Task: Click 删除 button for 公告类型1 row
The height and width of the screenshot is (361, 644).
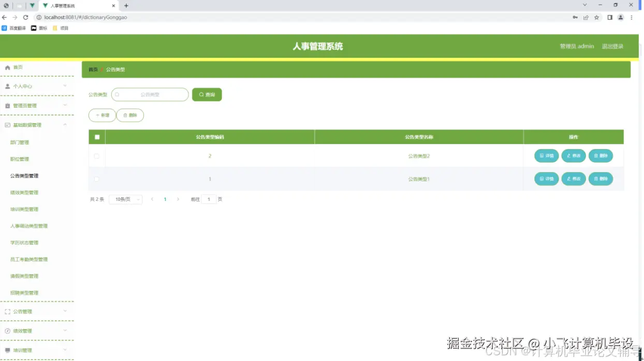Action: (x=601, y=179)
